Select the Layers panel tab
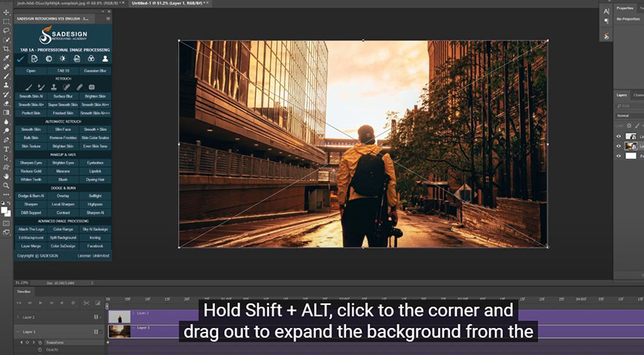 coord(622,95)
